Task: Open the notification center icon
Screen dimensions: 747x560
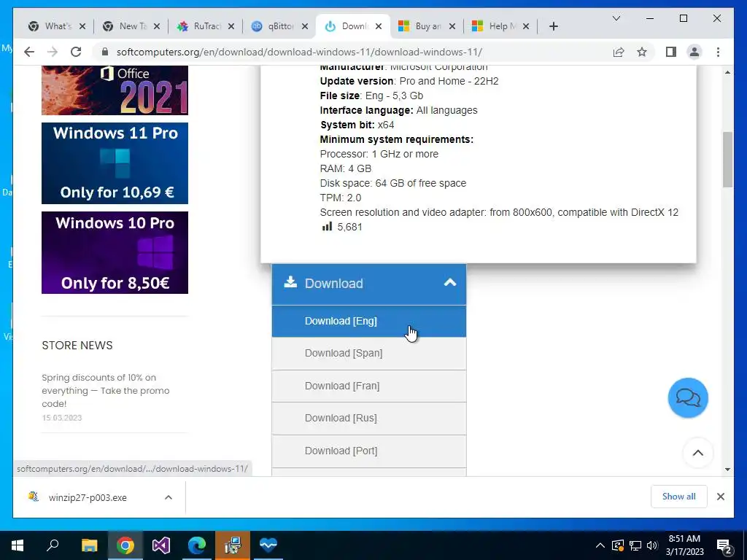Action: (724, 545)
